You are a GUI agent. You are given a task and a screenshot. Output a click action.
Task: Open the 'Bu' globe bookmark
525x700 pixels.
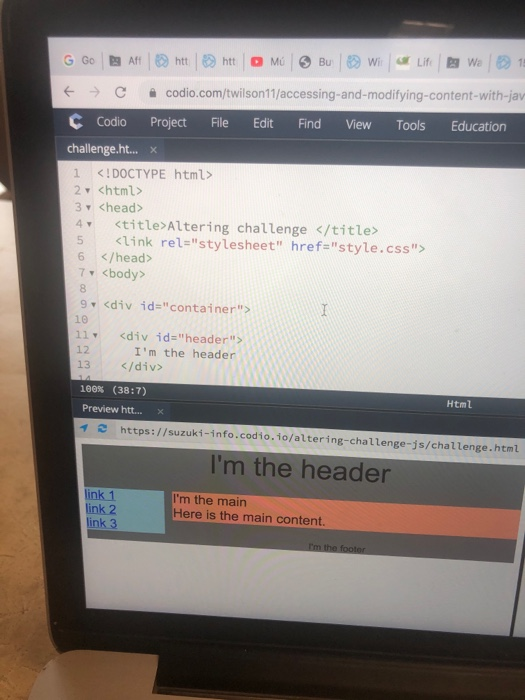pos(316,62)
